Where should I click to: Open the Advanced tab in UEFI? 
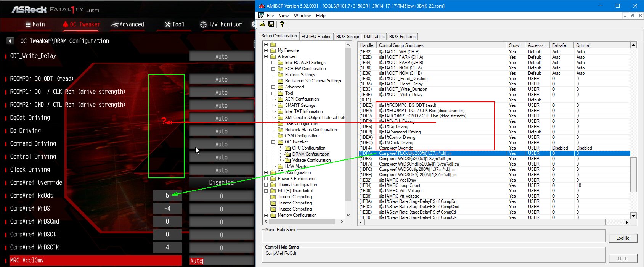click(128, 24)
